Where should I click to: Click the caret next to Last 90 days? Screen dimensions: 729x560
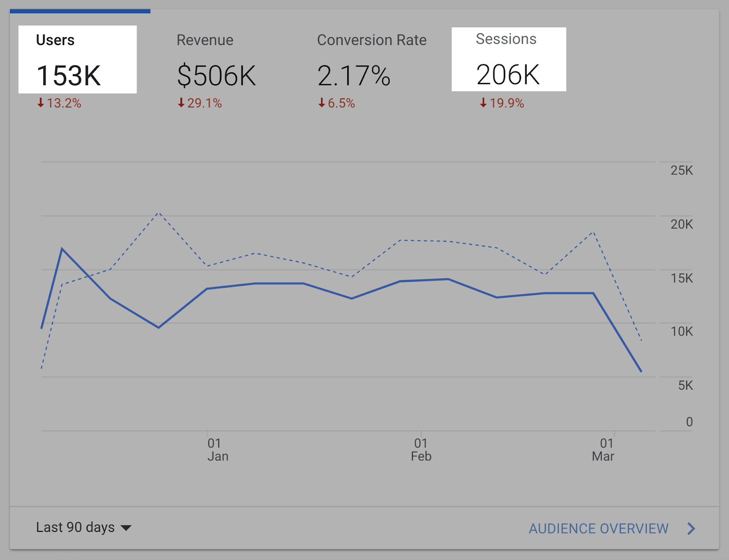tap(126, 528)
